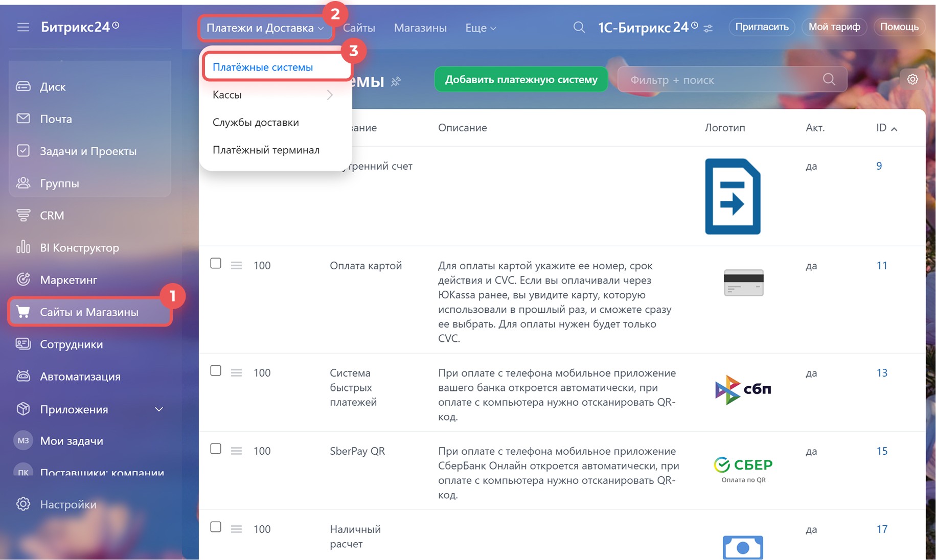Switch to the Сайты top tab
This screenshot has width=936, height=560.
pyautogui.click(x=359, y=28)
